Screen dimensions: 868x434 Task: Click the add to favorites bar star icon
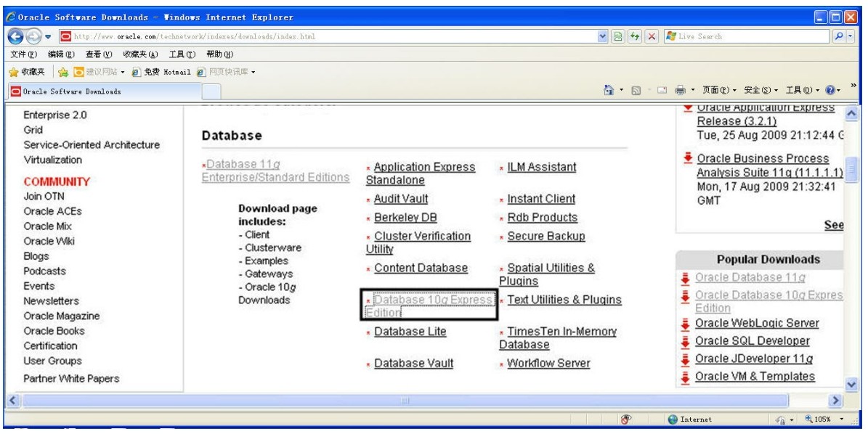(63, 72)
